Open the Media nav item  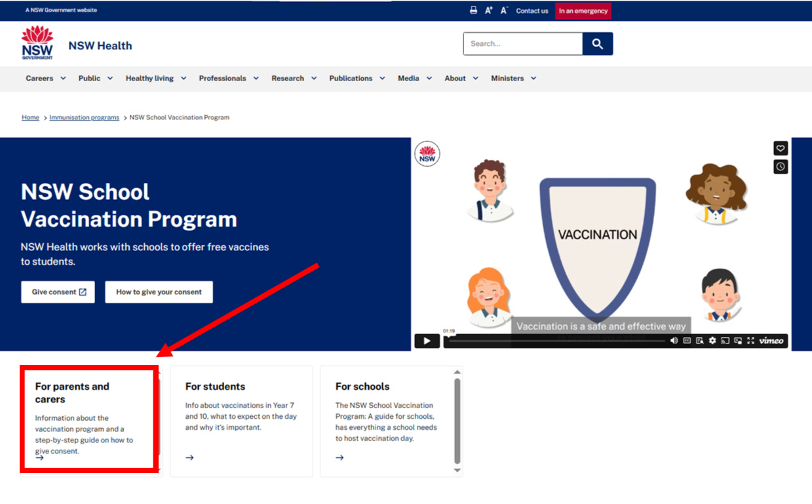(x=408, y=78)
